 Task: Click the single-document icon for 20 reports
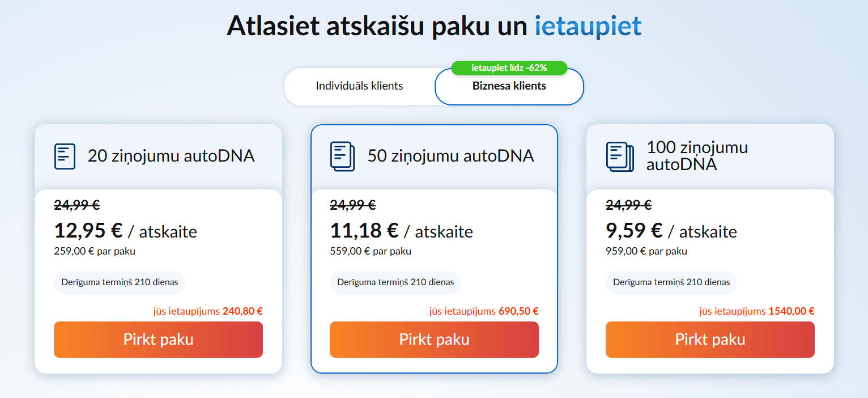pyautogui.click(x=65, y=156)
